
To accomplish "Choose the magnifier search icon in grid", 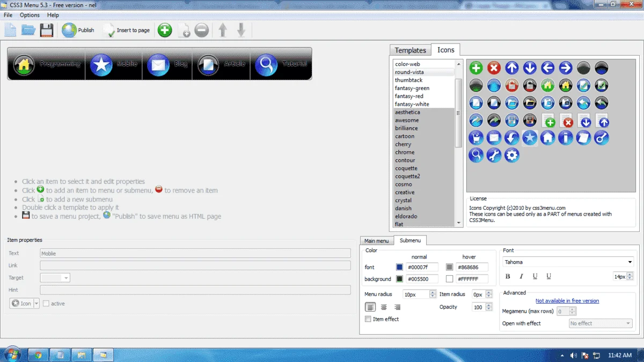I will tap(475, 156).
